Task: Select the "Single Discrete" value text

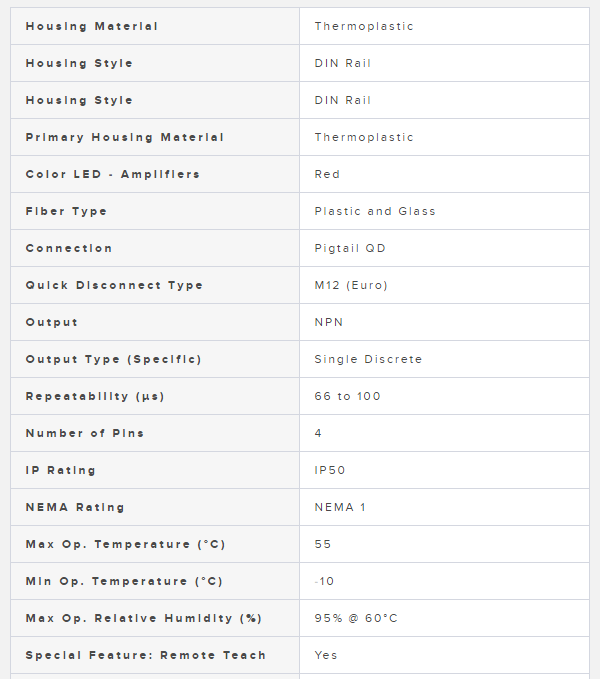Action: click(x=368, y=359)
